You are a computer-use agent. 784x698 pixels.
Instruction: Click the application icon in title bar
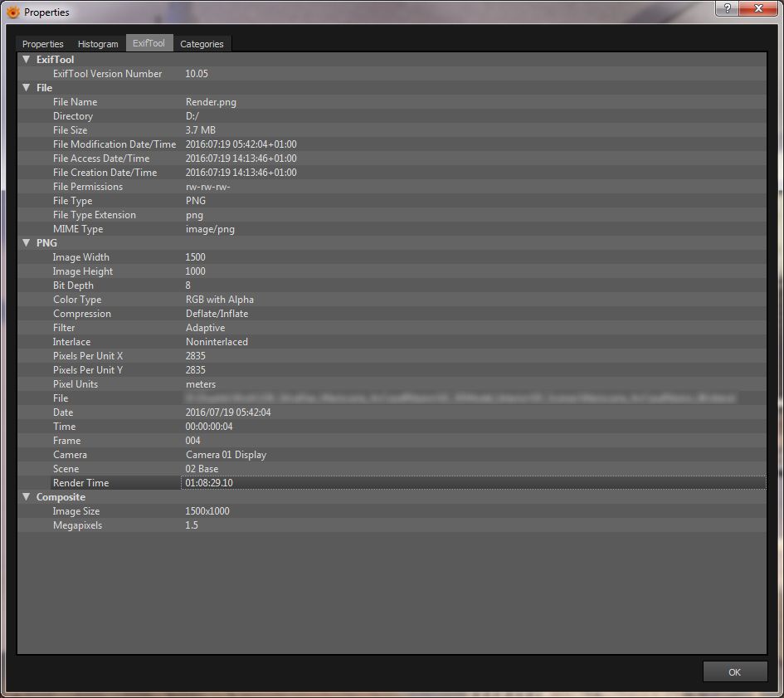point(13,12)
